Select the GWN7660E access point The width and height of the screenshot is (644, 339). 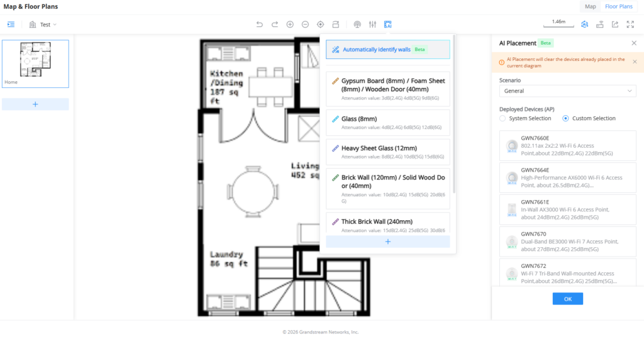click(x=568, y=146)
